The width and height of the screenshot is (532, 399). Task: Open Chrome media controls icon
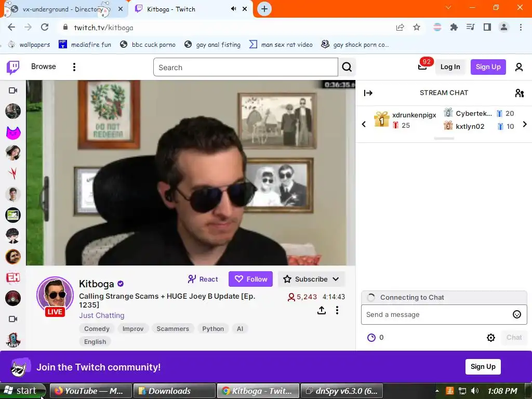click(x=471, y=28)
